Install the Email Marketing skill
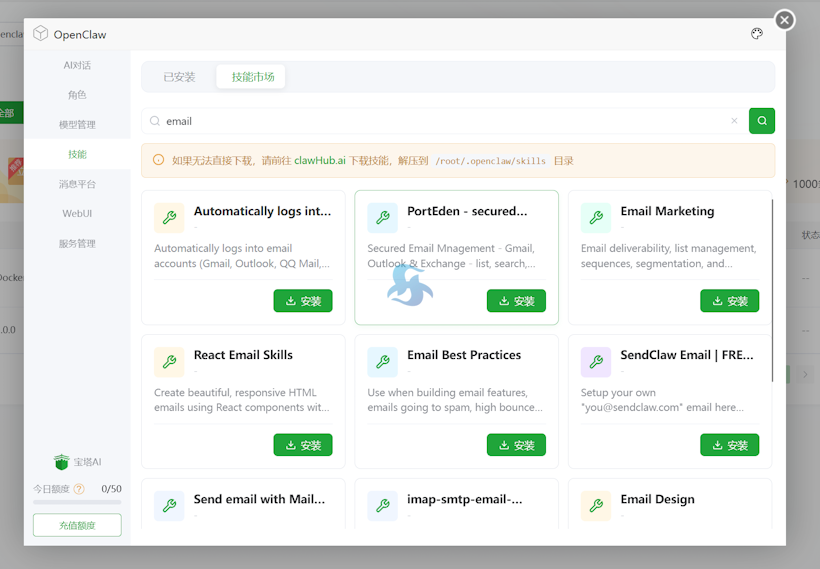Viewport: 820px width, 569px height. [729, 301]
